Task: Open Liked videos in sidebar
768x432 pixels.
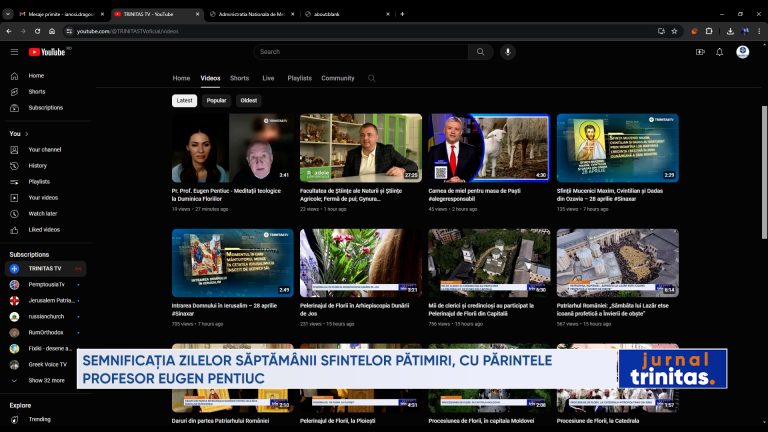Action: pyautogui.click(x=46, y=230)
